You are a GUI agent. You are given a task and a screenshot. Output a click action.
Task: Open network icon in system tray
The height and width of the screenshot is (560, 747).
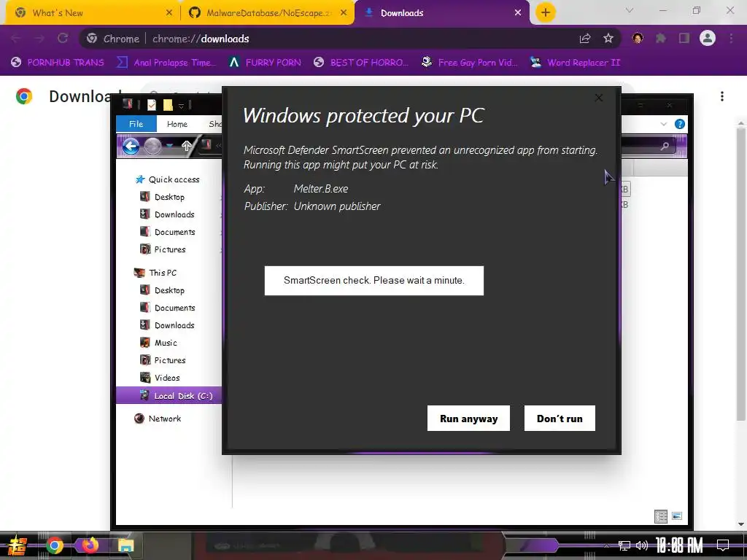point(624,545)
